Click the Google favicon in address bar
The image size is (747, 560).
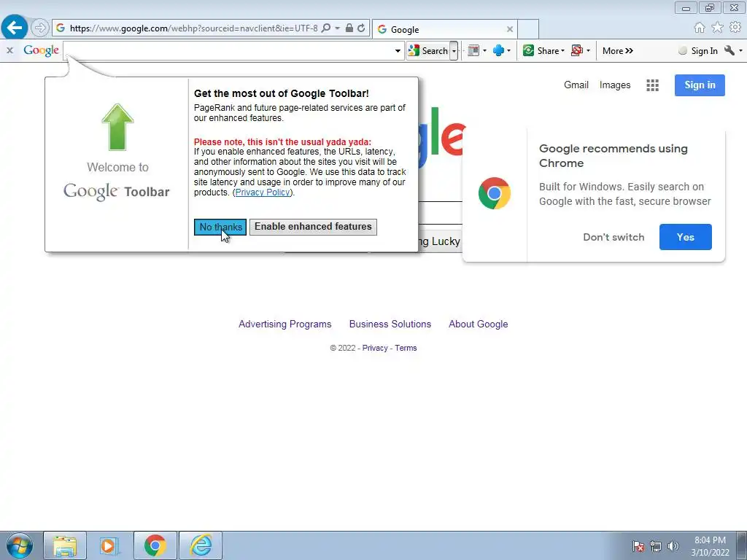[61, 28]
